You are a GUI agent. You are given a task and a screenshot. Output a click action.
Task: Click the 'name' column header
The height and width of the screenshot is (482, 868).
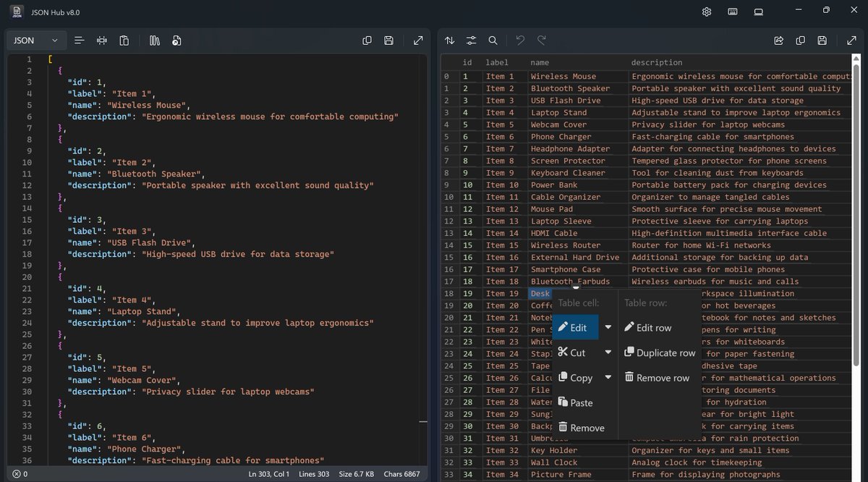pos(540,63)
